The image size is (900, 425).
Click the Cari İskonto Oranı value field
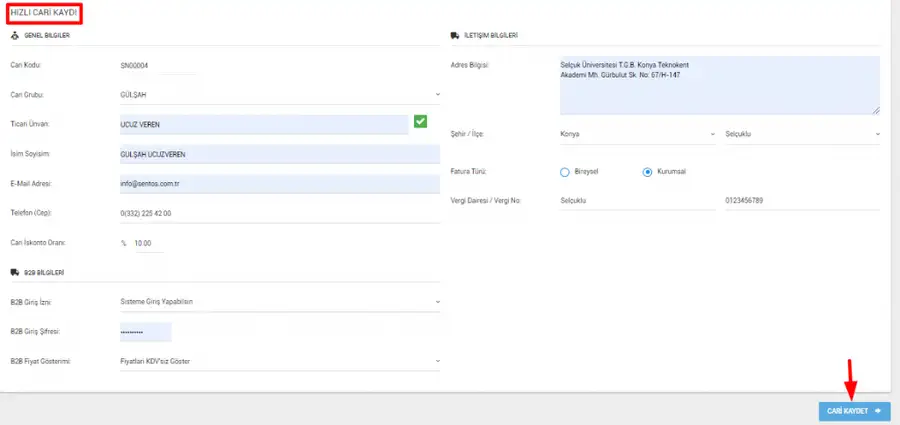coord(149,244)
